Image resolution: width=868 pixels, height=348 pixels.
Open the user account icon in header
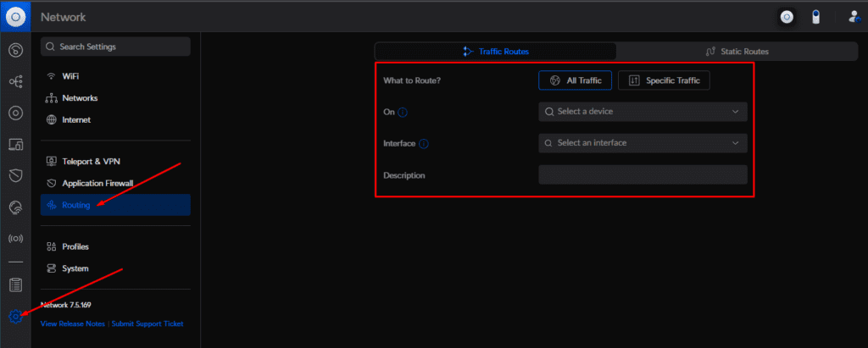click(x=854, y=17)
